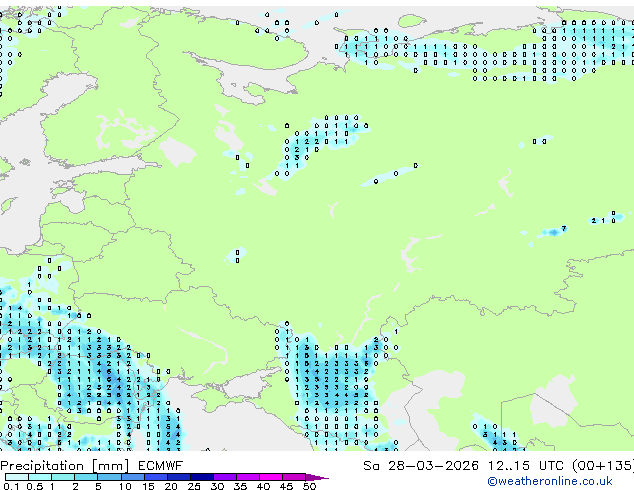Pick the 15–20 mm legend swatch
Viewport: 634px width, 490px height.
click(156, 477)
